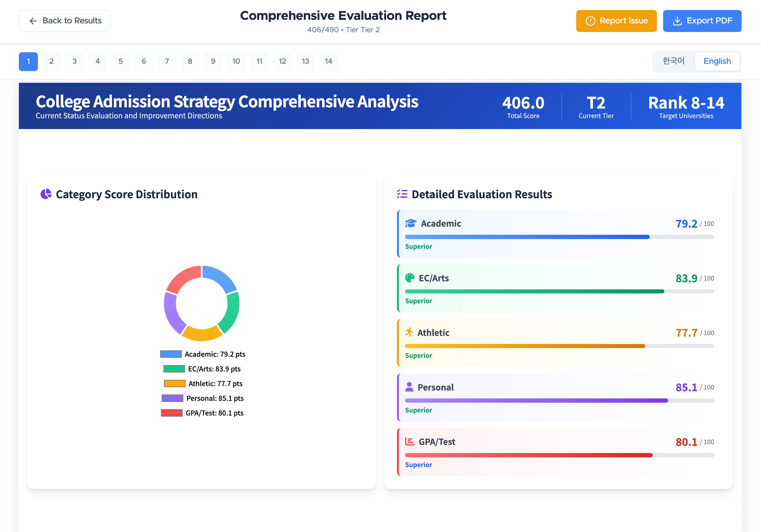Open page 2 of the evaluation report
The width and height of the screenshot is (761, 532).
pyautogui.click(x=51, y=61)
